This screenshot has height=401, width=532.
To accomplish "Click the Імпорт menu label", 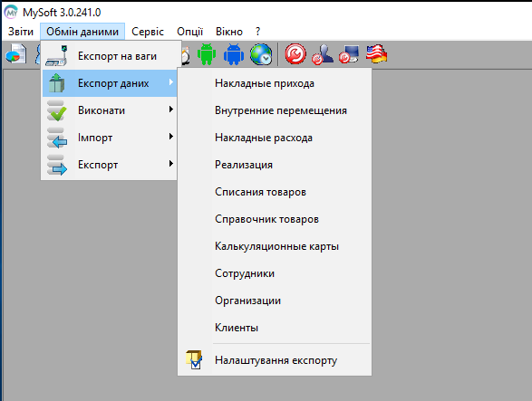I will click(x=95, y=138).
